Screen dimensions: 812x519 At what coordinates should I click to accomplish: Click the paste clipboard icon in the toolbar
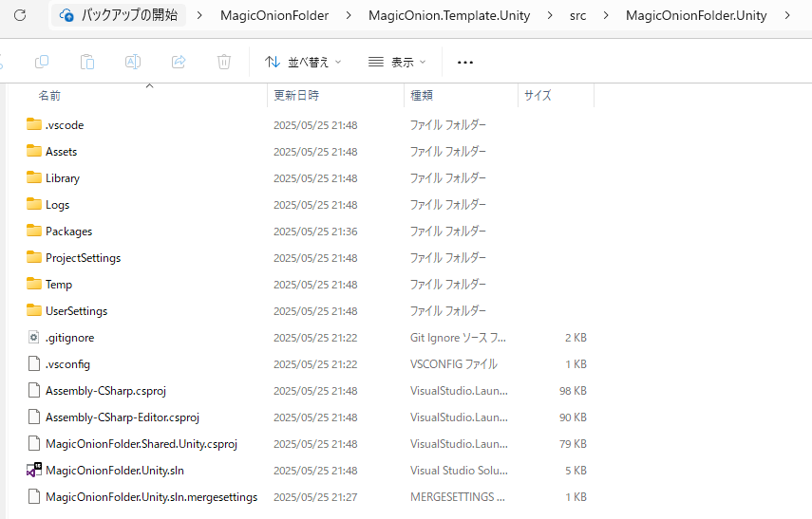click(x=87, y=62)
